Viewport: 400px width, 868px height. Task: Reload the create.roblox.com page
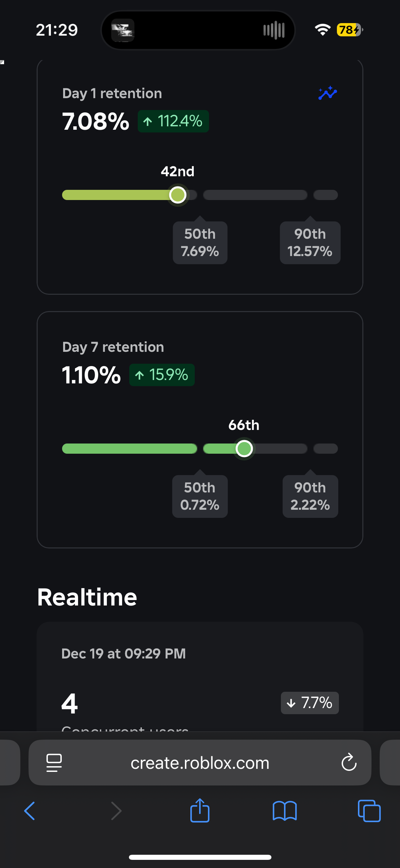[349, 762]
